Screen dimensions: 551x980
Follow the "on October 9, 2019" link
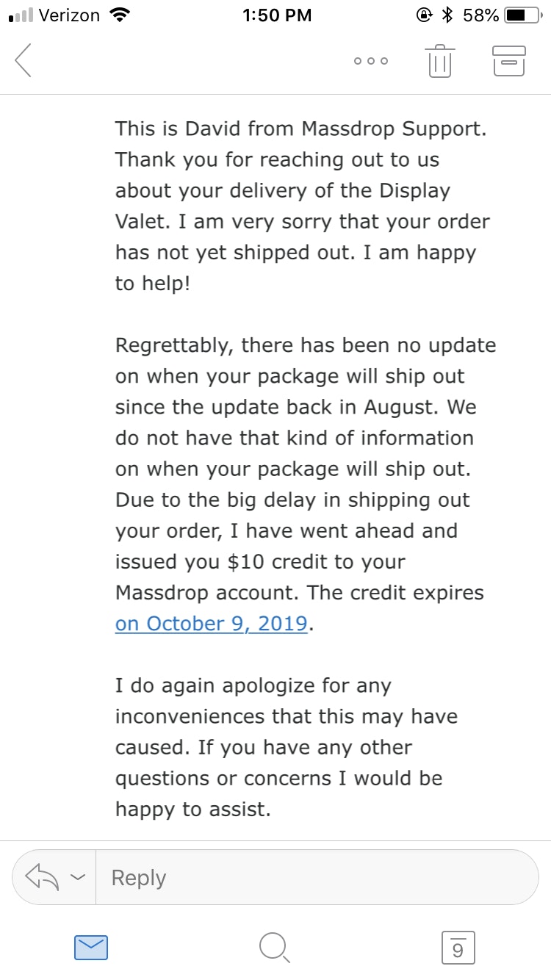211,624
